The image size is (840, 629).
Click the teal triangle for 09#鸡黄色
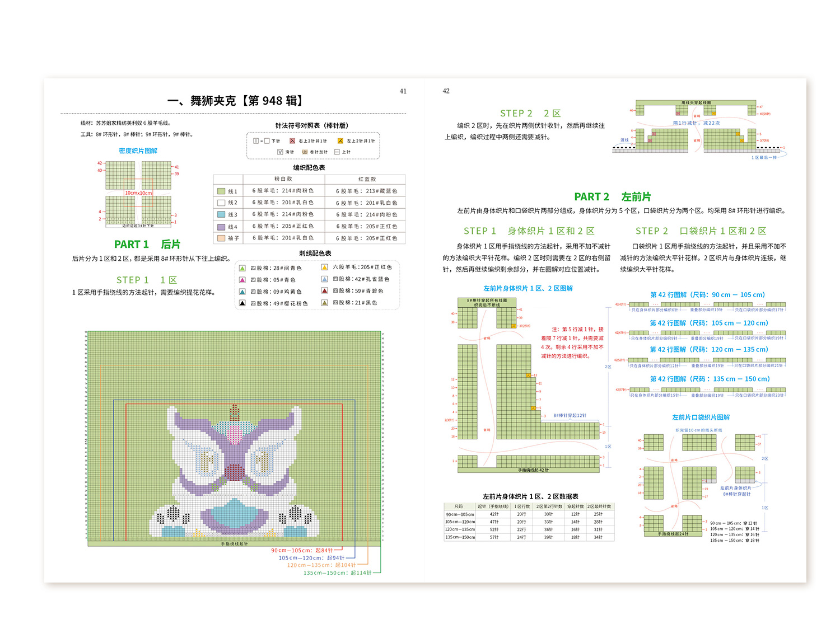click(242, 292)
